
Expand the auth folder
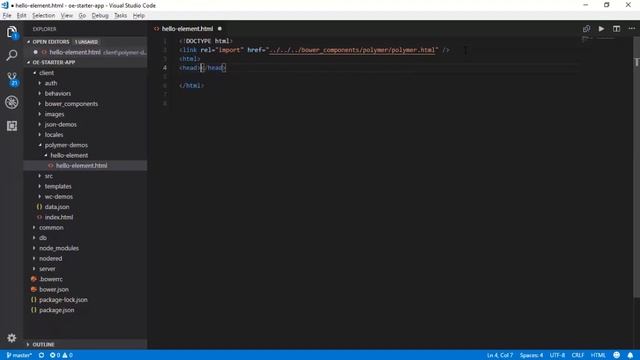pyautogui.click(x=40, y=83)
